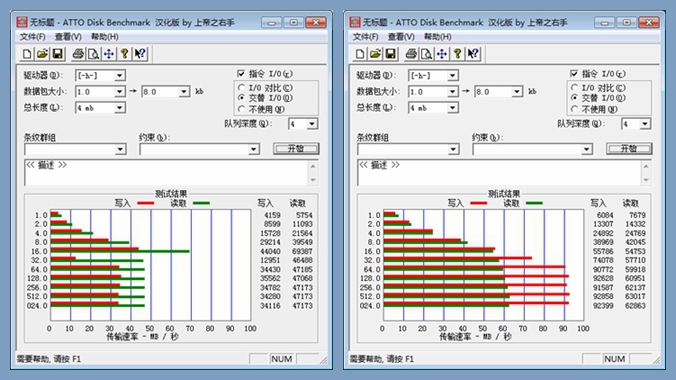The image size is (676, 380).
Task: Click the description scrollbar down arrow in left window
Action: (x=313, y=180)
